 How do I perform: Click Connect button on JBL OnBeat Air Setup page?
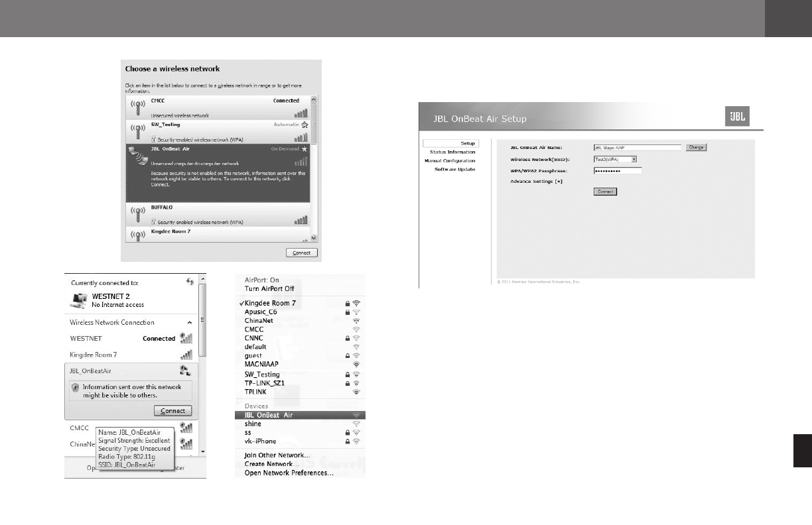point(605,192)
